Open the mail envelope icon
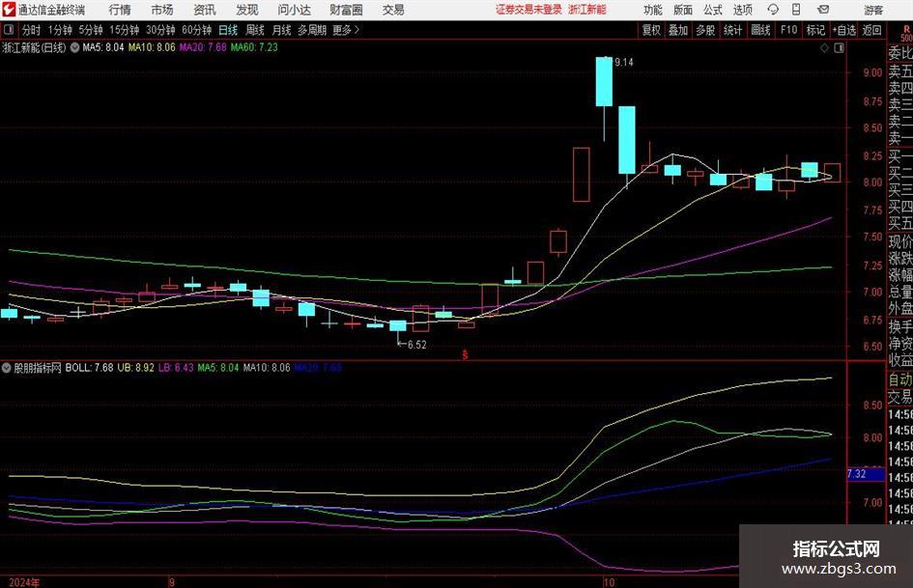 (x=823, y=10)
